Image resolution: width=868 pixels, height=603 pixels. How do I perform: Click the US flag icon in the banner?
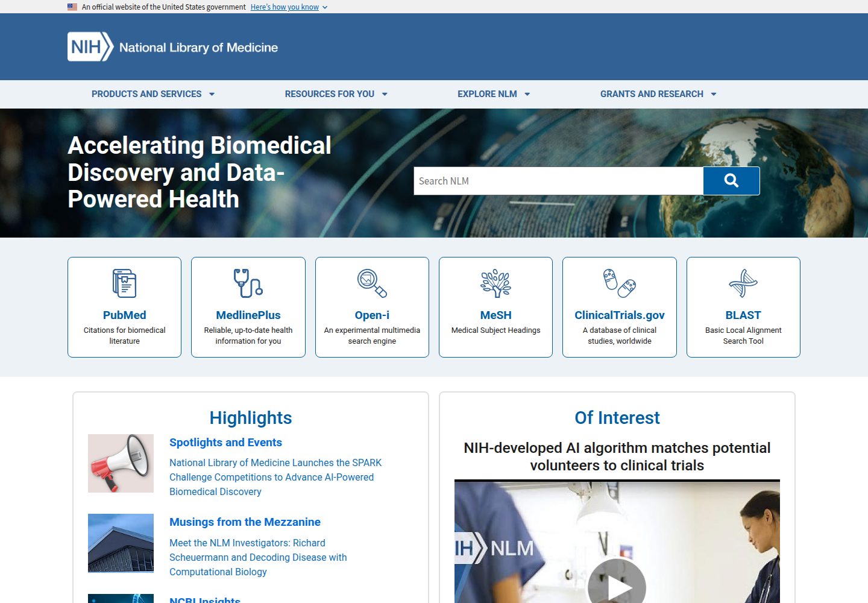[x=72, y=7]
